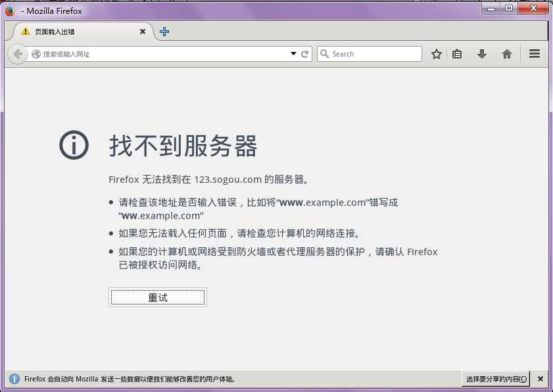The width and height of the screenshot is (553, 392).
Task: Maximize the Firefox window
Action: pyautogui.click(x=509, y=8)
